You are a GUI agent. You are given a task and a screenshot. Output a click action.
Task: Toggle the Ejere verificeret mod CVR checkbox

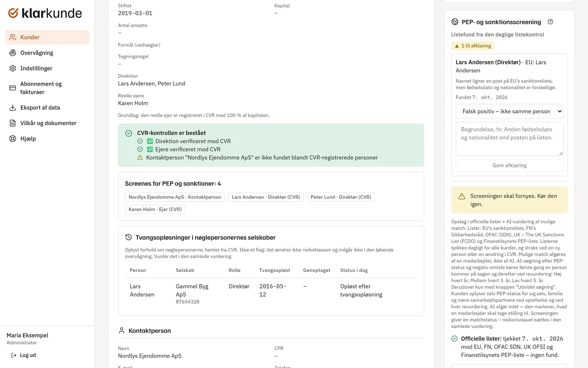click(150, 149)
